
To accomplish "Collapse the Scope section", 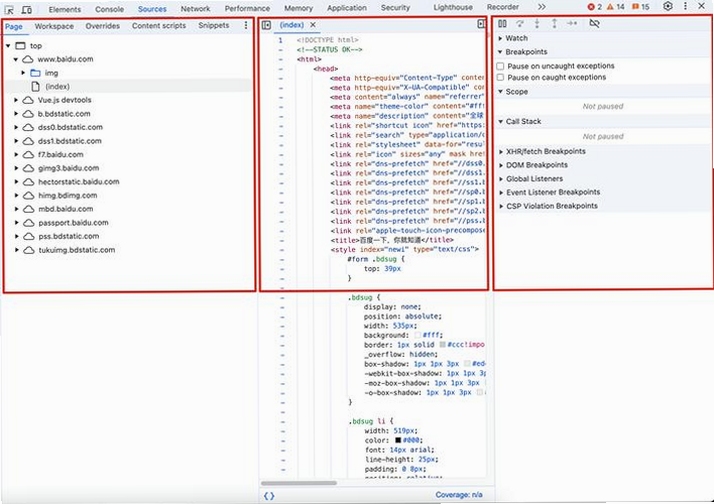I will [x=501, y=92].
